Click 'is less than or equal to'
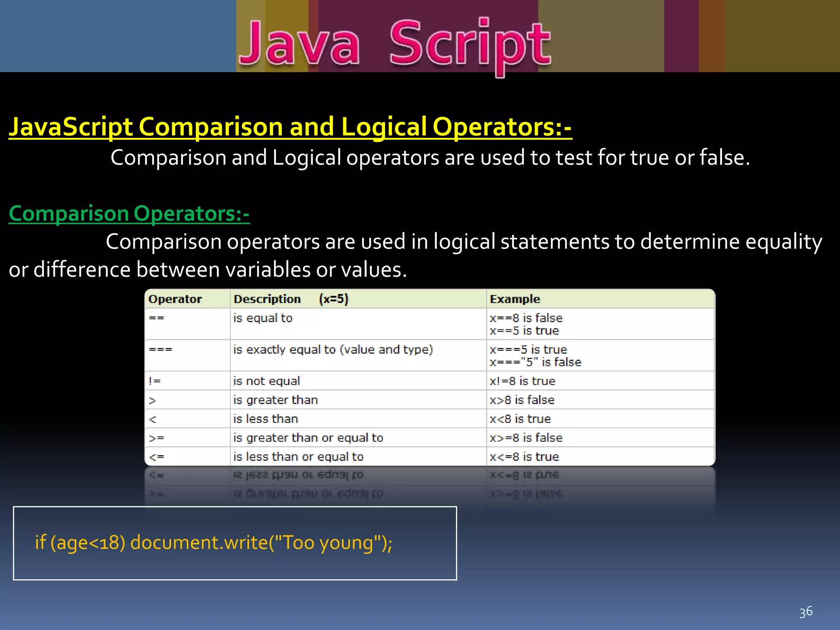This screenshot has height=630, width=840. click(298, 457)
